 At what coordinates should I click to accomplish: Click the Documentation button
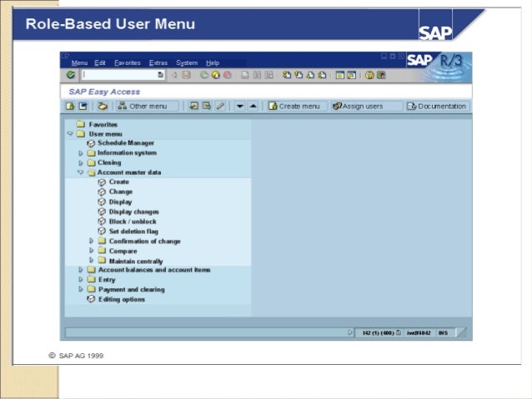pyautogui.click(x=437, y=106)
